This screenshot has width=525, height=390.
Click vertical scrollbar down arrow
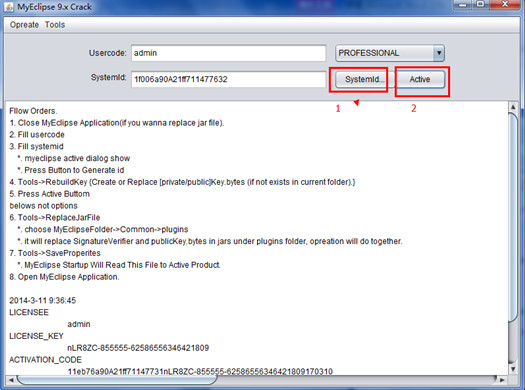click(513, 369)
